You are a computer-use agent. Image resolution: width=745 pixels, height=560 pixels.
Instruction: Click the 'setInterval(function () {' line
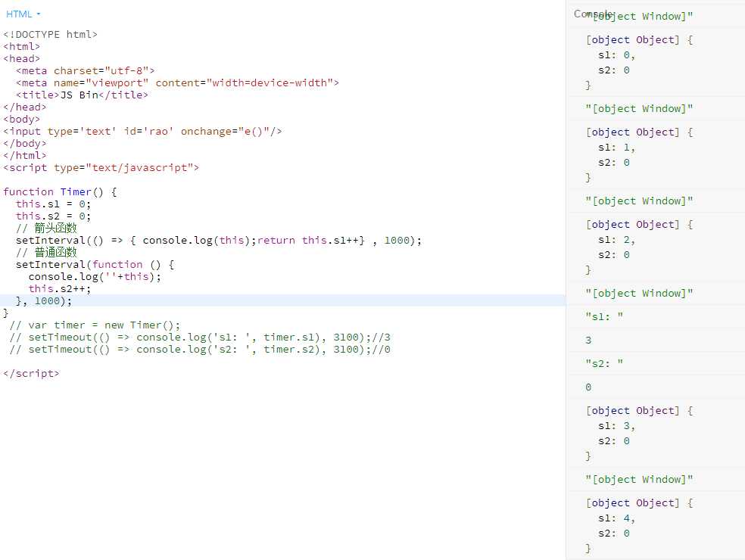(x=95, y=265)
